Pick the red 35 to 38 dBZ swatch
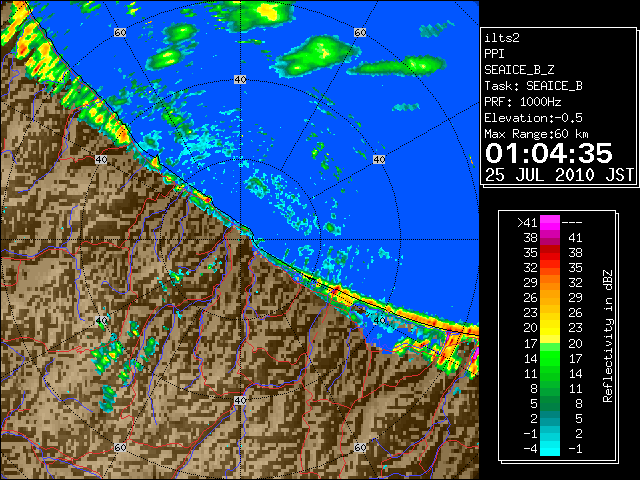The image size is (640, 480). click(x=550, y=253)
